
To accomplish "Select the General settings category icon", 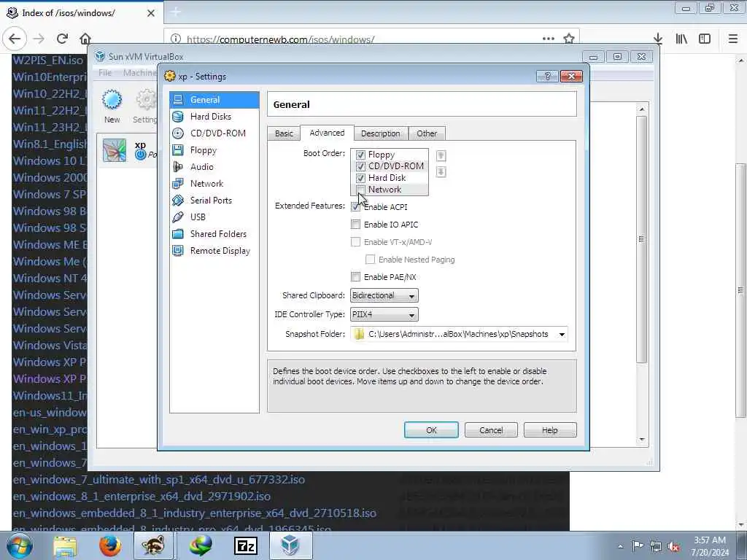I will (x=178, y=99).
